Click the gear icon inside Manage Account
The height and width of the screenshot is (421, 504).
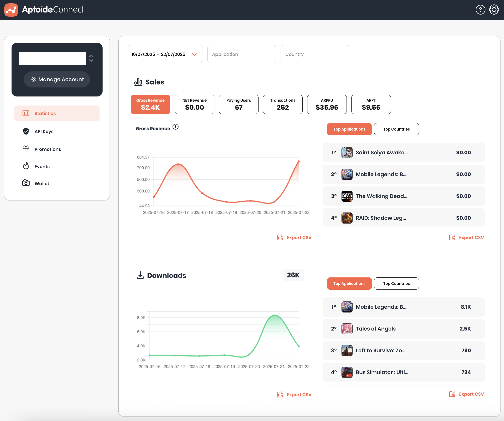[x=34, y=79]
